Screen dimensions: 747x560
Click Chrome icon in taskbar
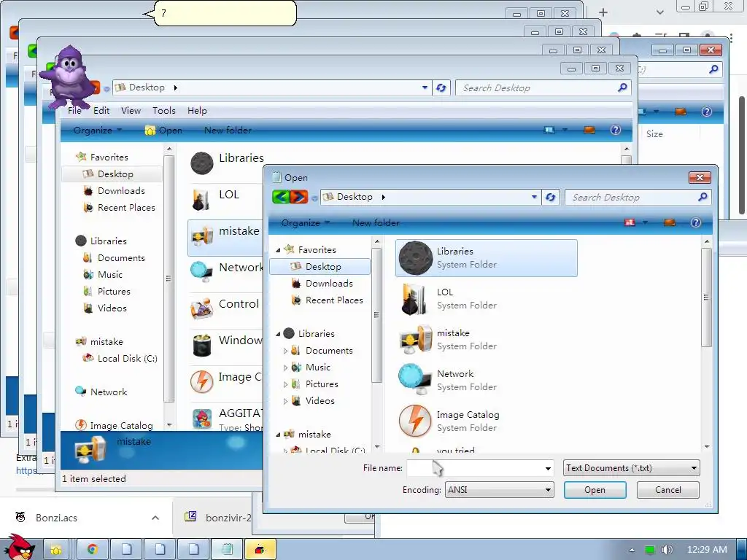click(92, 550)
